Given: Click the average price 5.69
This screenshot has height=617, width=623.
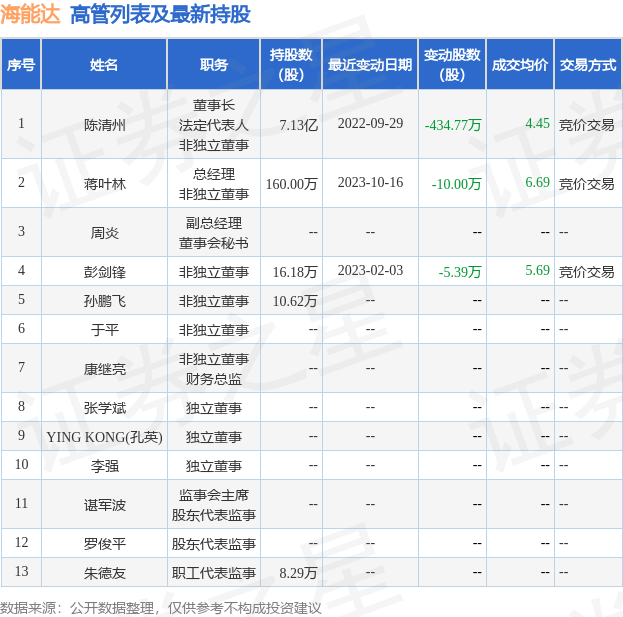Looking at the screenshot, I should pyautogui.click(x=538, y=271).
